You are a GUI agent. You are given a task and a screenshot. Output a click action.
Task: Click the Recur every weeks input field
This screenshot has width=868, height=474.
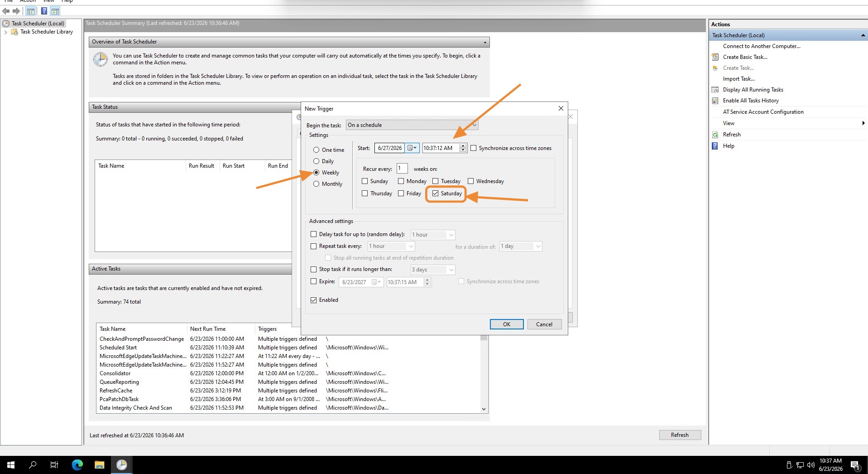402,169
